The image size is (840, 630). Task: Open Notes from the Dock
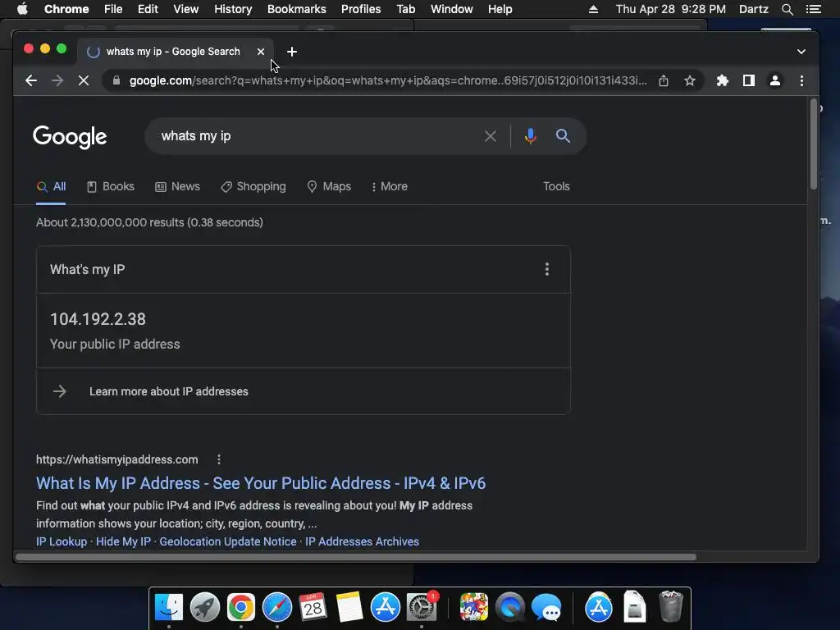click(349, 607)
